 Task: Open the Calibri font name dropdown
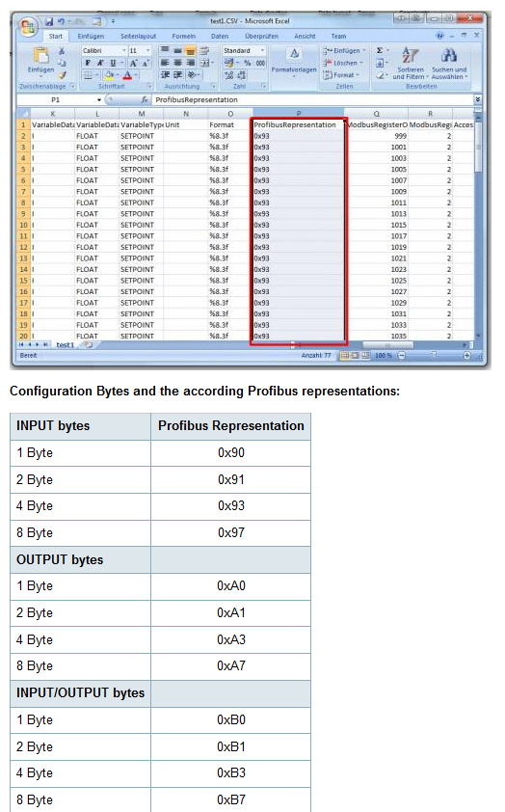click(124, 51)
